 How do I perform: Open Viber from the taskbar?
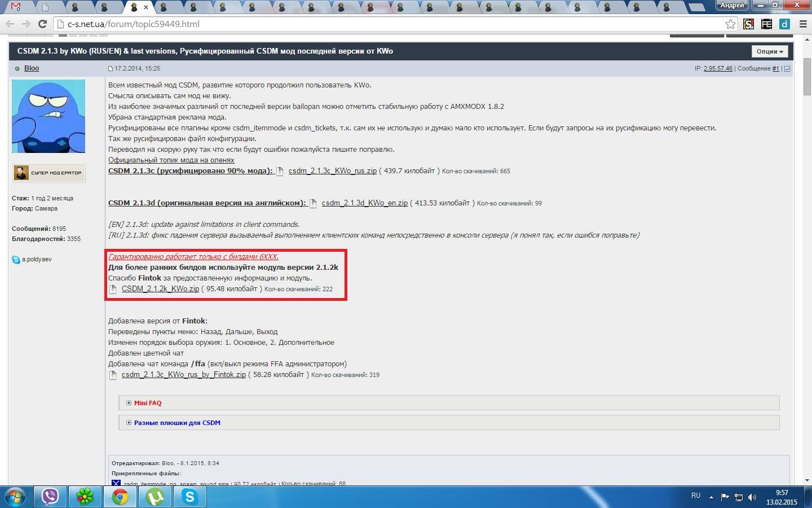click(x=50, y=497)
